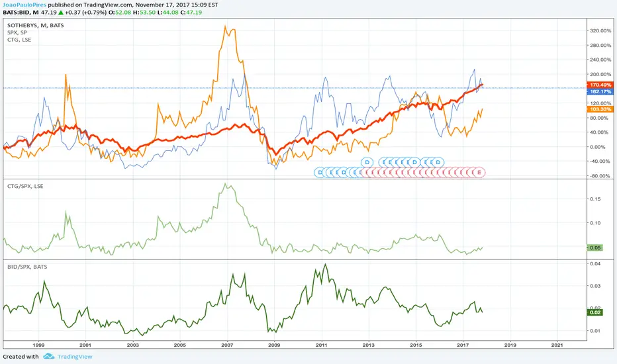Image resolution: width=617 pixels, height=364 pixels.
Task: Open the JoaoPauloPires author profile link
Action: click(x=24, y=5)
